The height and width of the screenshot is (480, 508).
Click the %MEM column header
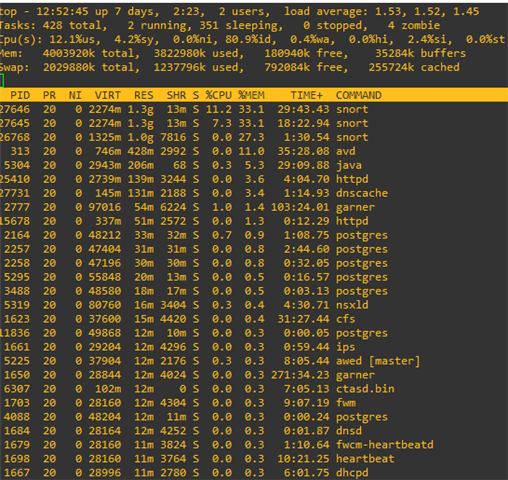point(251,95)
